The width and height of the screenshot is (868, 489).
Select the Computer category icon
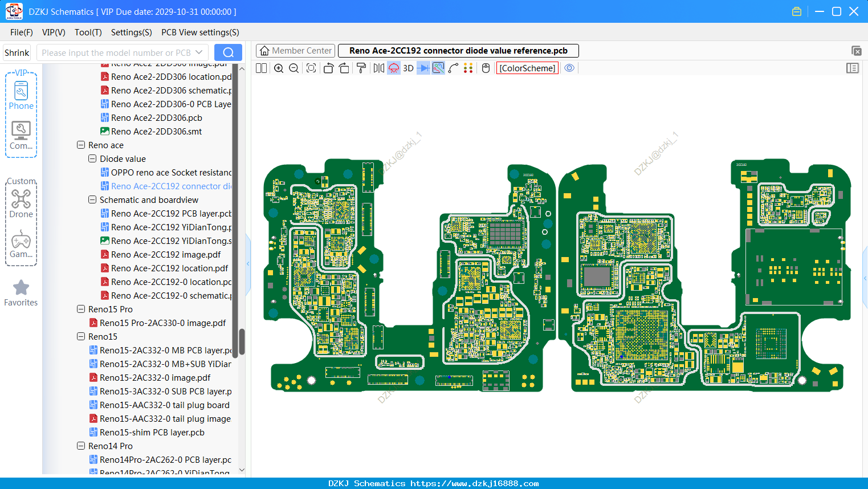[x=21, y=136]
